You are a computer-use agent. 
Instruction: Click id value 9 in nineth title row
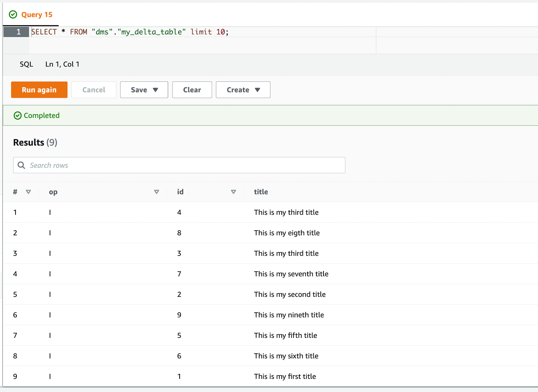pos(179,315)
